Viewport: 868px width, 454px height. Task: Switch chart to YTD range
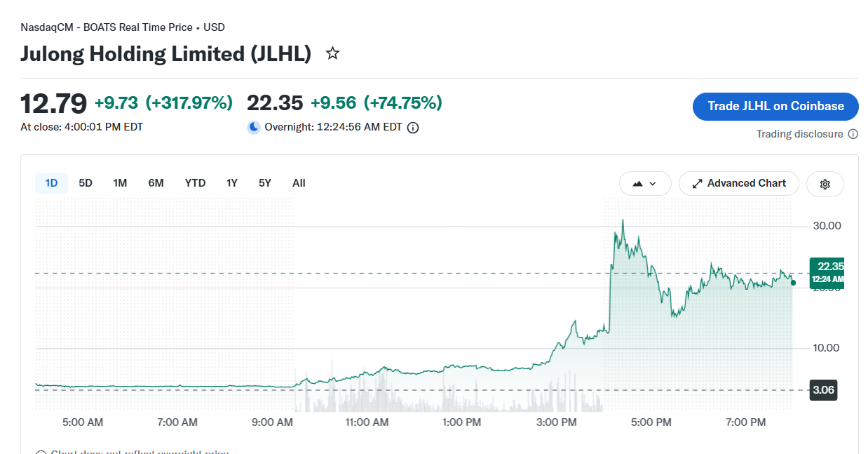[195, 183]
